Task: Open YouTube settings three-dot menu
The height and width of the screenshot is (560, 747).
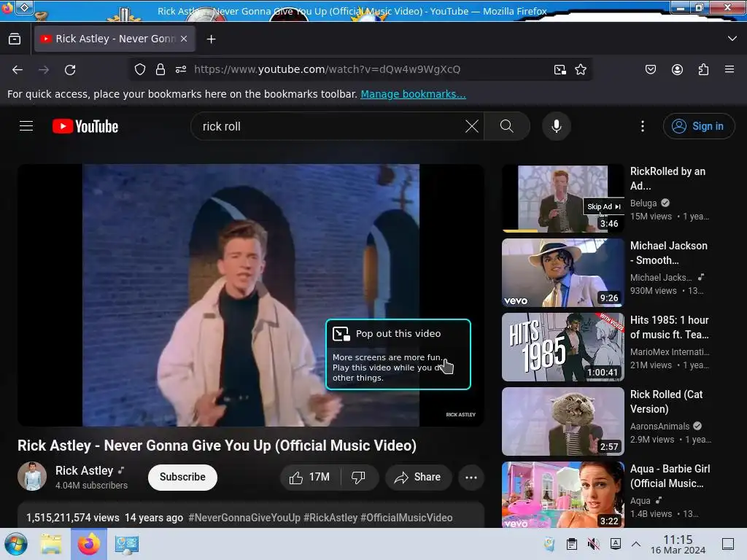Action: pyautogui.click(x=643, y=126)
